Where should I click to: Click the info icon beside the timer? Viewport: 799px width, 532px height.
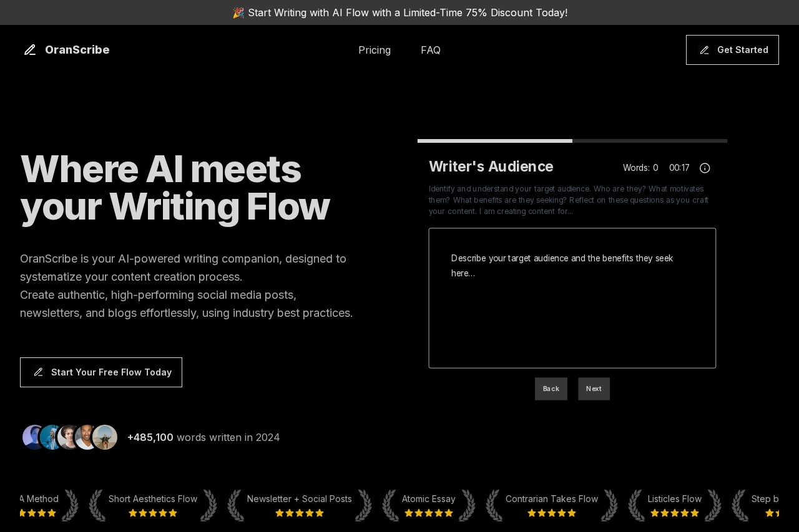coord(705,168)
